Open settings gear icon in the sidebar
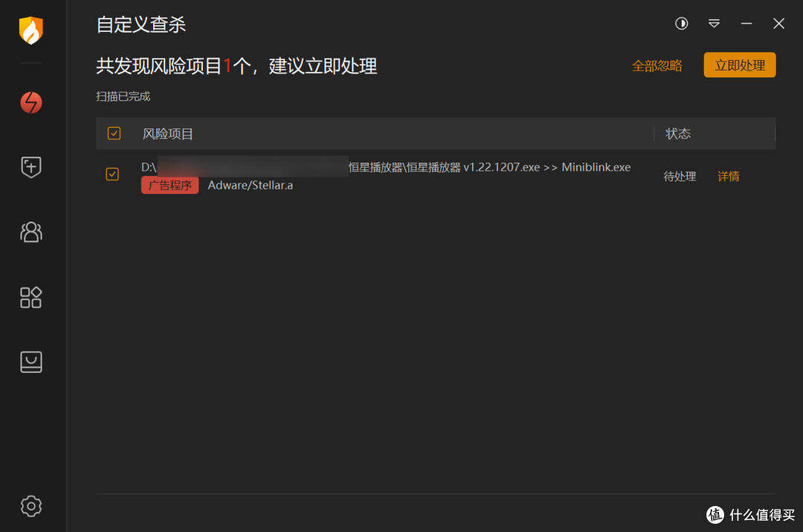The image size is (803, 532). click(x=30, y=506)
